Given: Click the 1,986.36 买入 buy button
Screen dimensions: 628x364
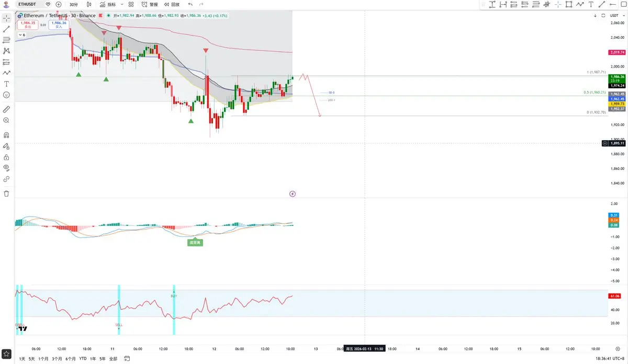Looking at the screenshot, I should 59,24.
